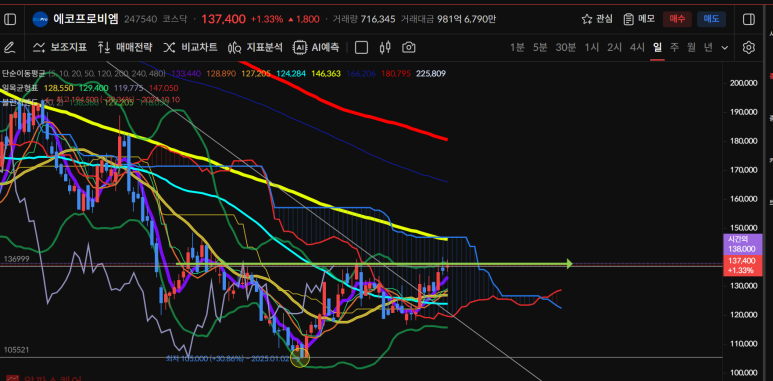Click moving average value 225,809

tap(431, 74)
